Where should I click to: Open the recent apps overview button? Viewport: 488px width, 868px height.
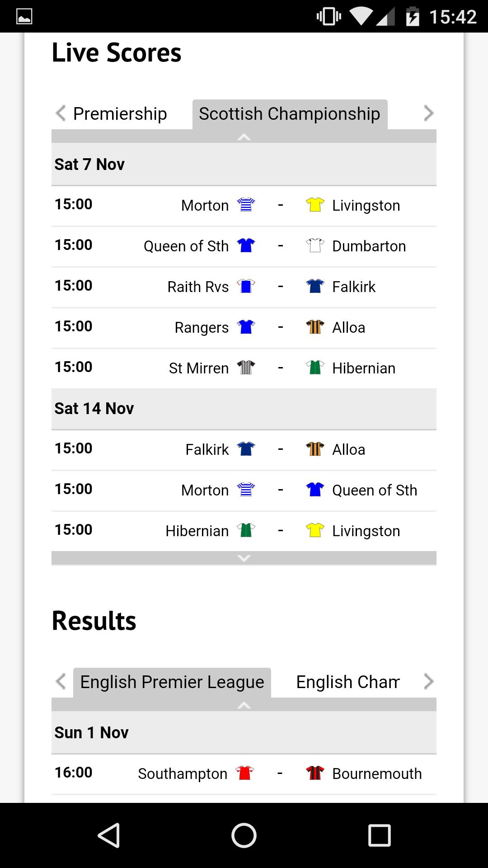point(379,835)
